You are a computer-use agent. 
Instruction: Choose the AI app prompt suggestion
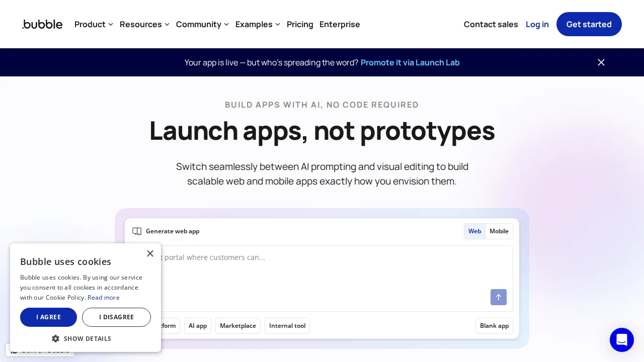[198, 326]
